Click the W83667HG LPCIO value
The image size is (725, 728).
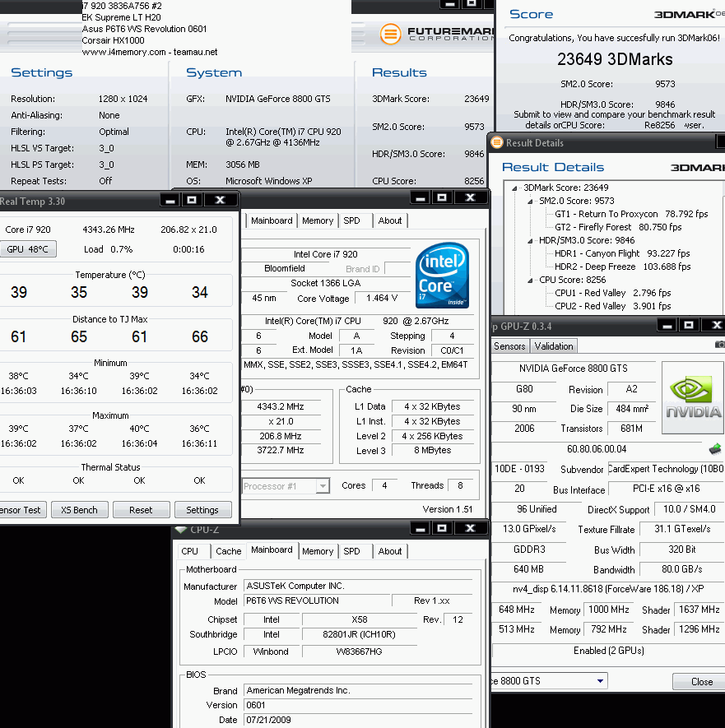(359, 651)
